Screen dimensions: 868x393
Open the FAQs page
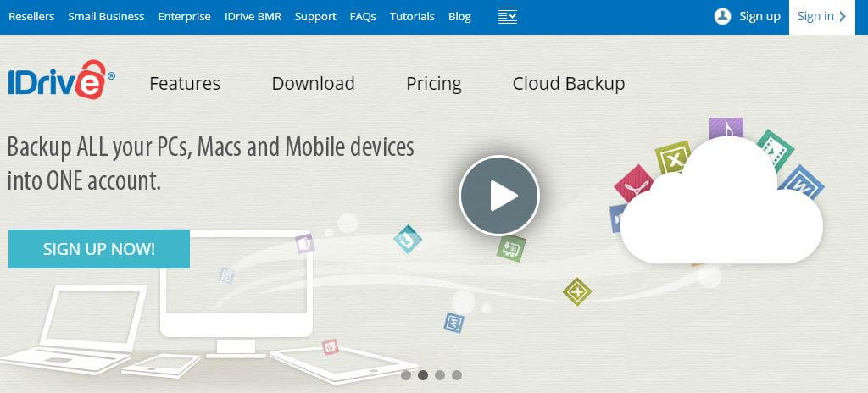click(363, 17)
